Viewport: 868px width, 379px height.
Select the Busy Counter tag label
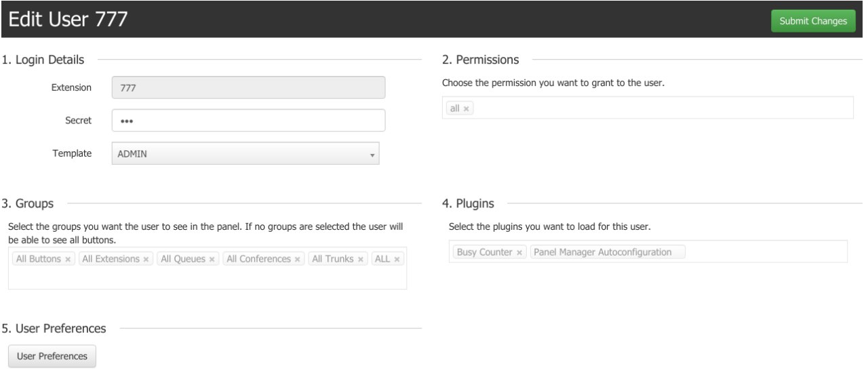click(484, 252)
